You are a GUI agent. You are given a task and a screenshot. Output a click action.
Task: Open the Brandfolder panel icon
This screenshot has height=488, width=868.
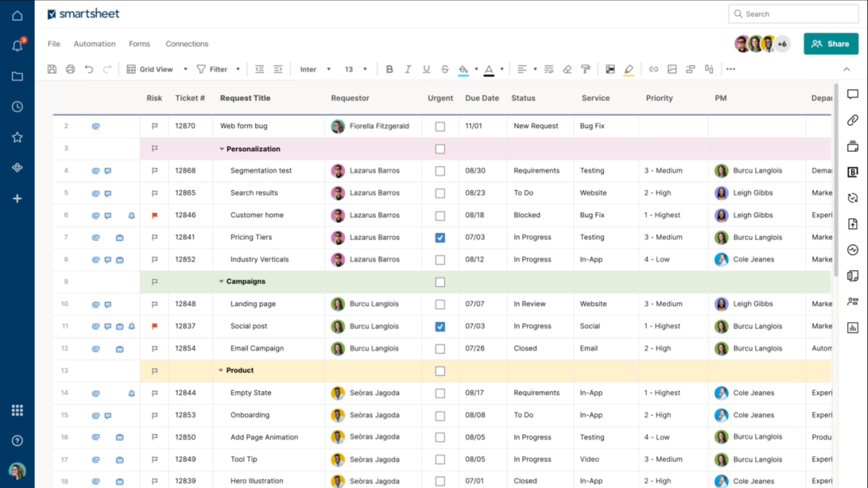[x=853, y=172]
